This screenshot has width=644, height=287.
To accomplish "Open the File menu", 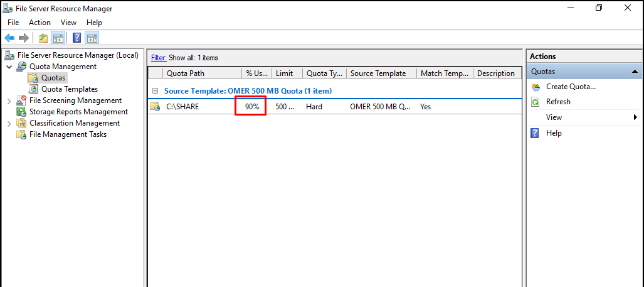I will (13, 23).
